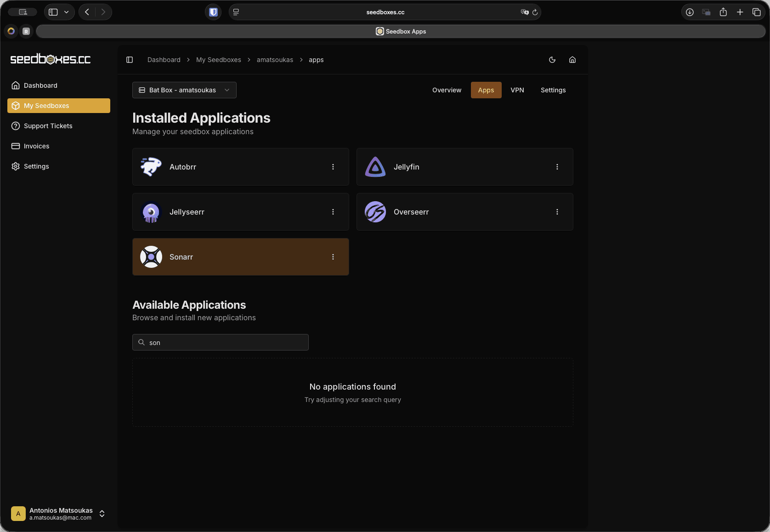Open a new browser tab
This screenshot has height=532, width=770.
tap(740, 12)
